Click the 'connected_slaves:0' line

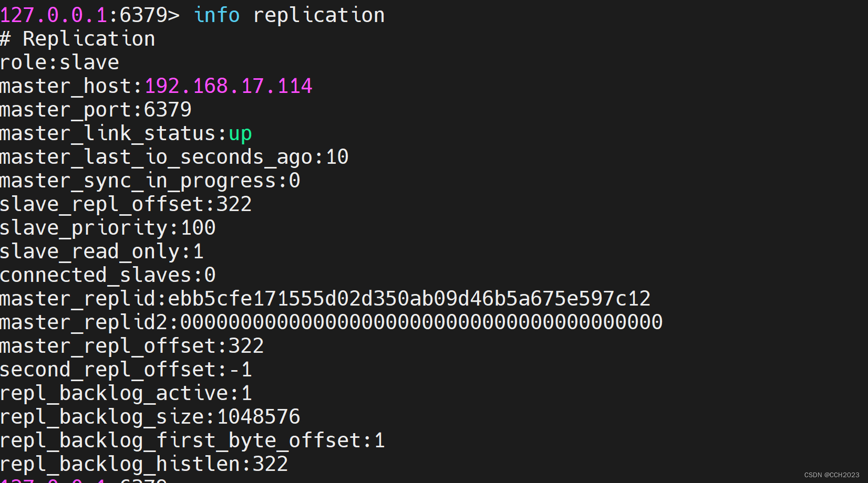coord(108,275)
